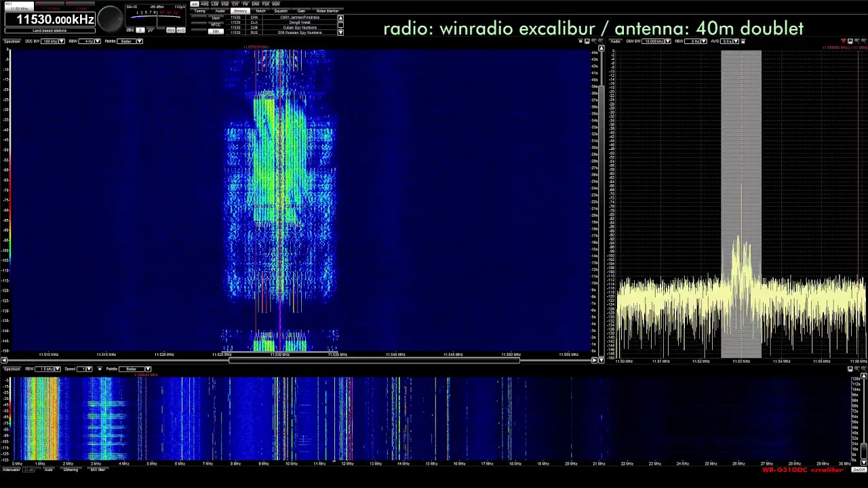Viewport: 868px width, 488px height.
Task: Open the Audio tab
Action: [220, 11]
